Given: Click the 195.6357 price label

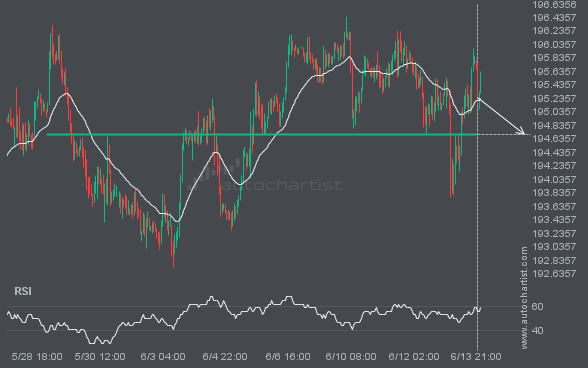Looking at the screenshot, I should click(554, 72).
